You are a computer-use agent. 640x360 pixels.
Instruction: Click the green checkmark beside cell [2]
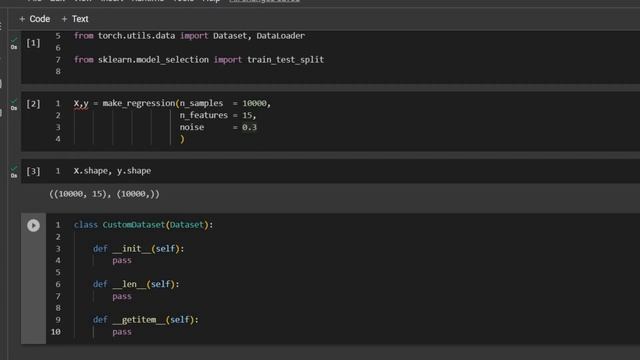click(x=14, y=101)
